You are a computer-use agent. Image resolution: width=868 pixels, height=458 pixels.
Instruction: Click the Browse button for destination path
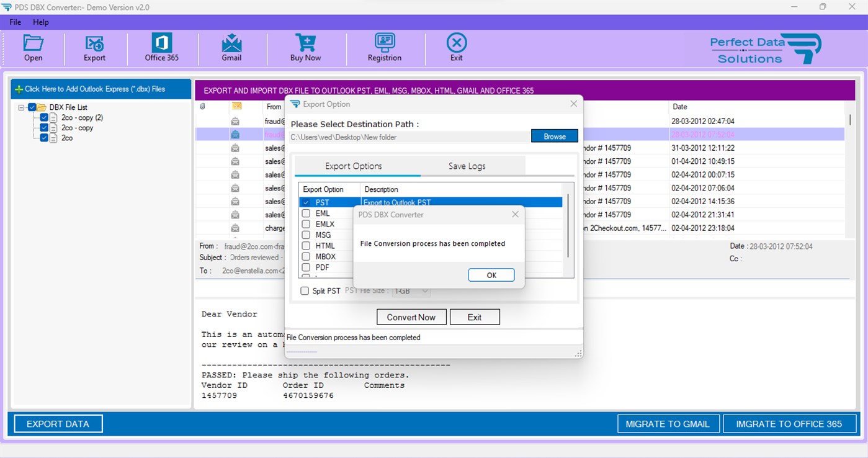coord(554,136)
